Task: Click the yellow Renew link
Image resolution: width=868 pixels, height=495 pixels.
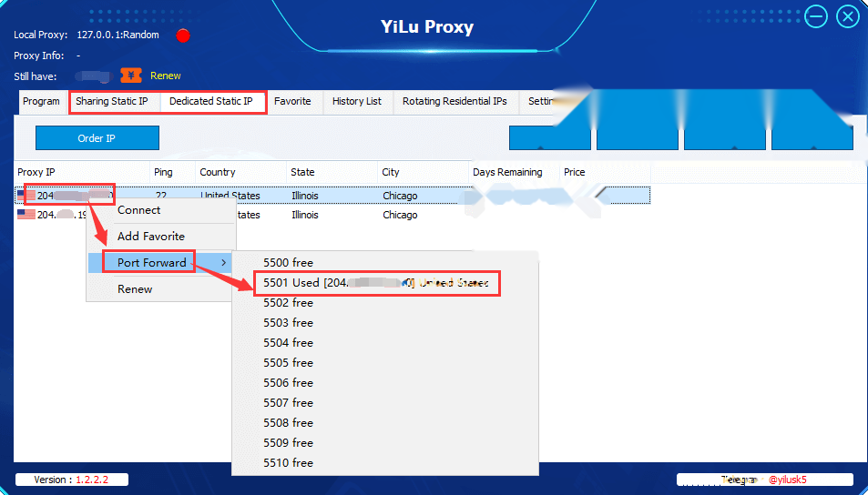Action: tap(166, 76)
